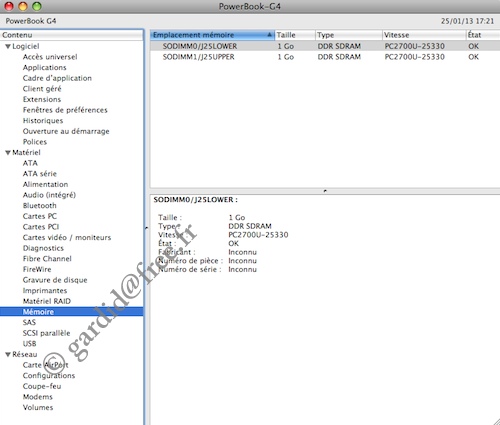Select Cartes PC item
The height and width of the screenshot is (425, 500).
[40, 216]
